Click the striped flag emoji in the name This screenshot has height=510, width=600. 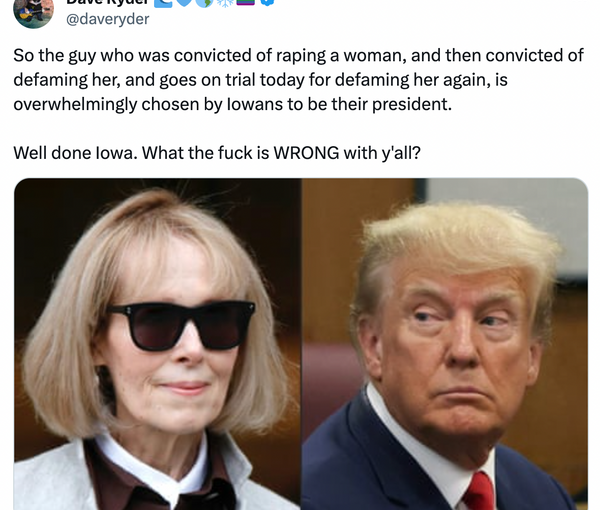click(246, 2)
